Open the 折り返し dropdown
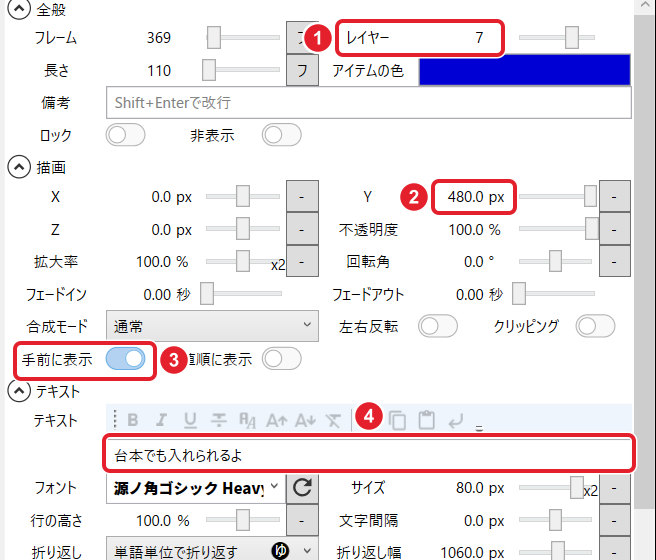The width and height of the screenshot is (656, 560). (x=212, y=550)
